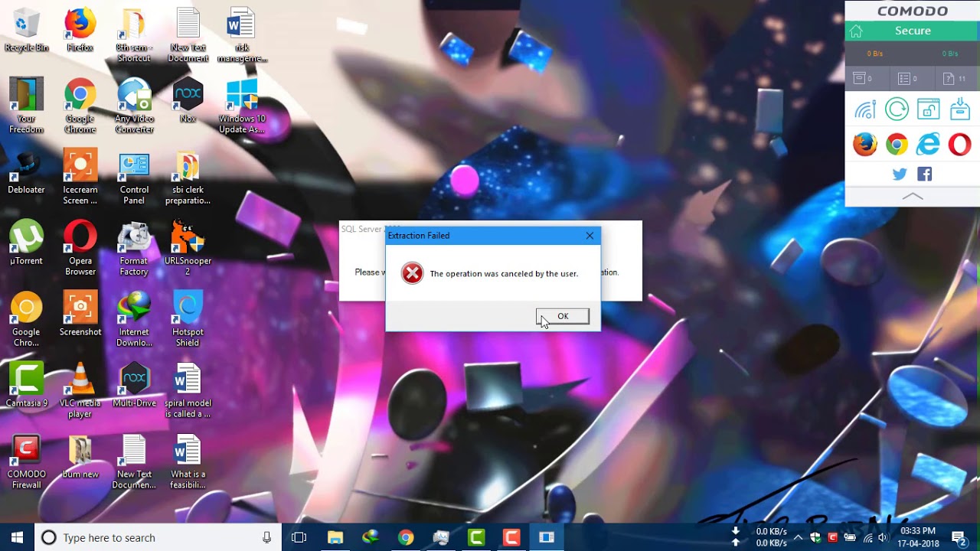
Task: Open Task View from the taskbar
Action: [299, 537]
